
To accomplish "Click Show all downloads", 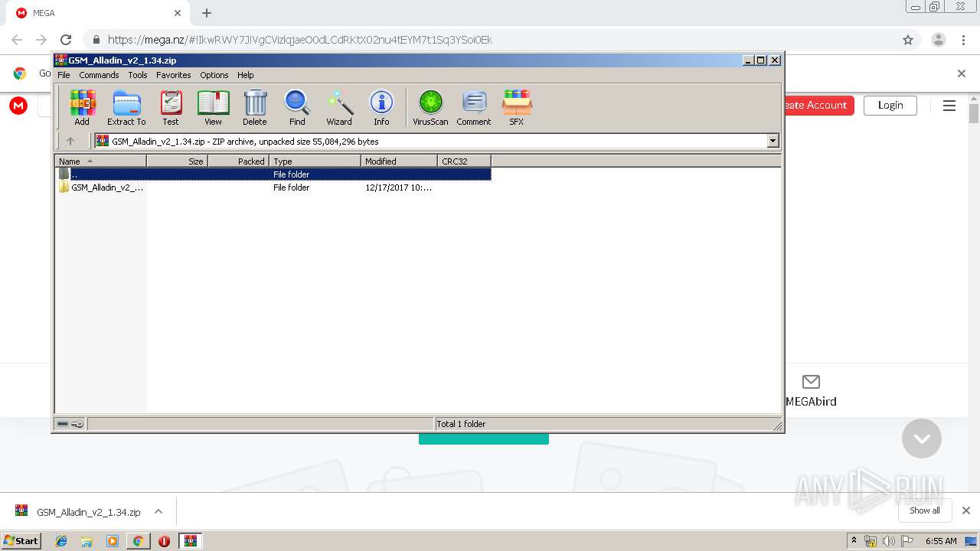I will pyautogui.click(x=925, y=510).
